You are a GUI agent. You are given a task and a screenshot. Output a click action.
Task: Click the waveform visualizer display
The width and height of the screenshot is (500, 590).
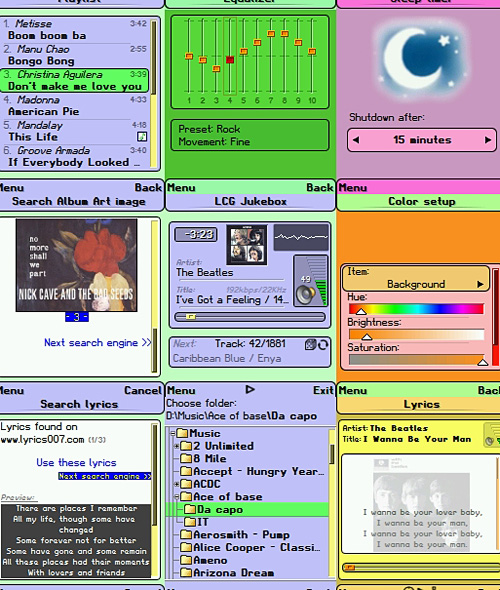click(301, 237)
